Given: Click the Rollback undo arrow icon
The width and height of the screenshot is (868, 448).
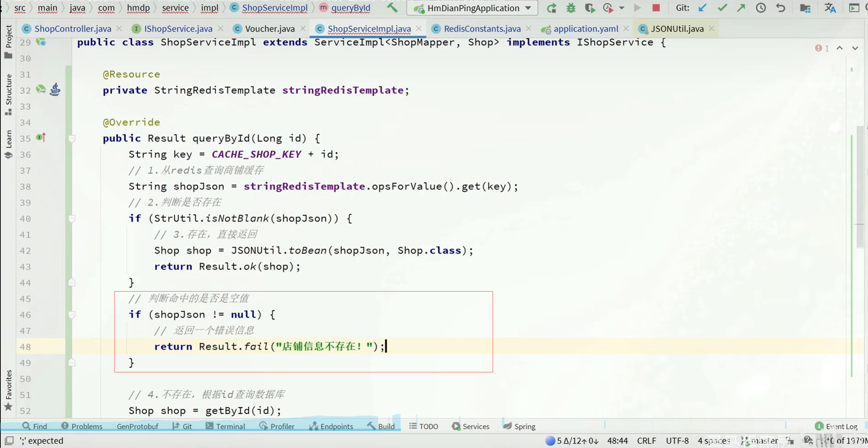Looking at the screenshot, I should click(x=781, y=8).
